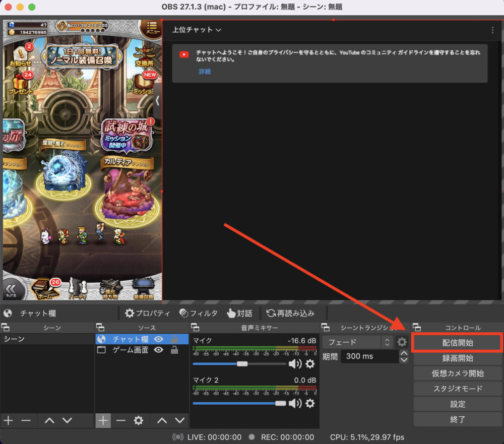The image size is (504, 444).
Task: Start recording with 録画開始
Action: (458, 358)
